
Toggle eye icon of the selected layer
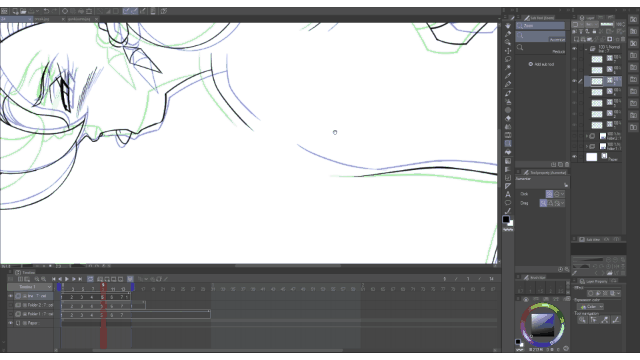[x=574, y=81]
